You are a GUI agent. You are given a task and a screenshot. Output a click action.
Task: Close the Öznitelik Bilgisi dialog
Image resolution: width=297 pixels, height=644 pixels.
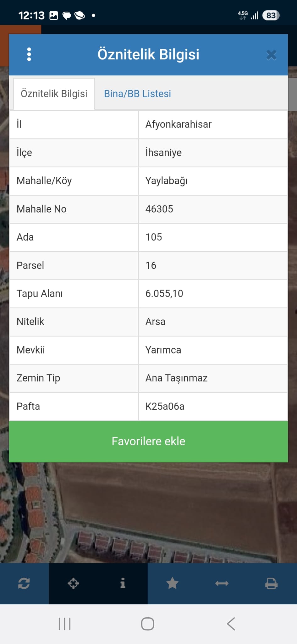[271, 55]
